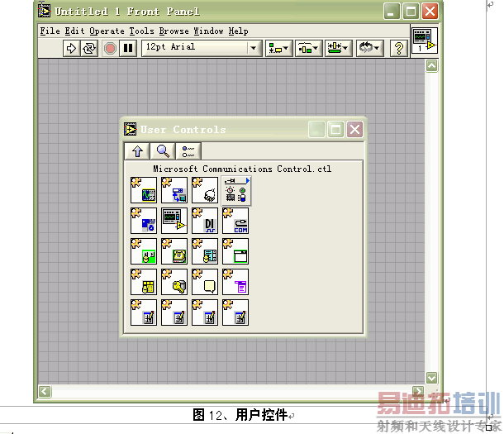Select the blue network transfer ActiveX control

point(174,190)
